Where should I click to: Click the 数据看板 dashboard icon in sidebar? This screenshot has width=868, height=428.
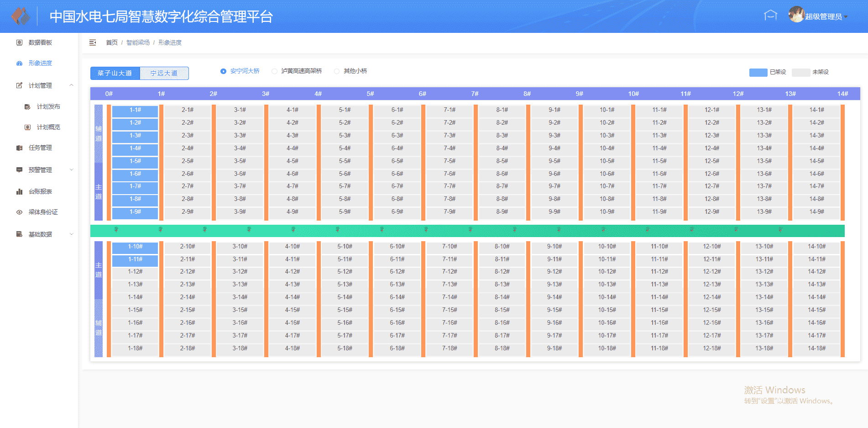click(19, 42)
